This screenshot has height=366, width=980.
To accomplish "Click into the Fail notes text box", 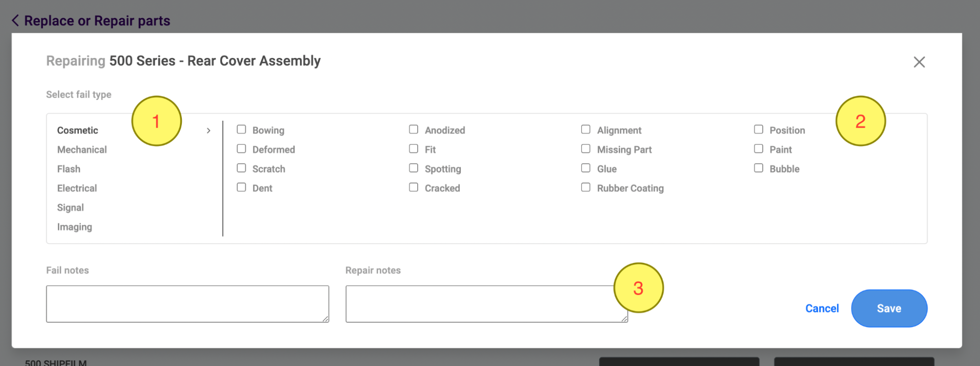I will [x=187, y=304].
